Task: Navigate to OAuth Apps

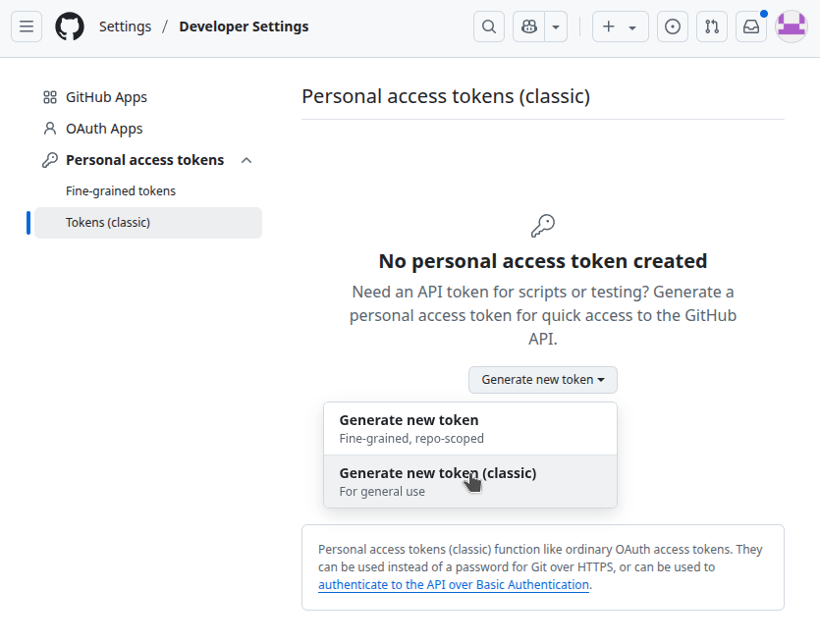Action: coord(104,129)
